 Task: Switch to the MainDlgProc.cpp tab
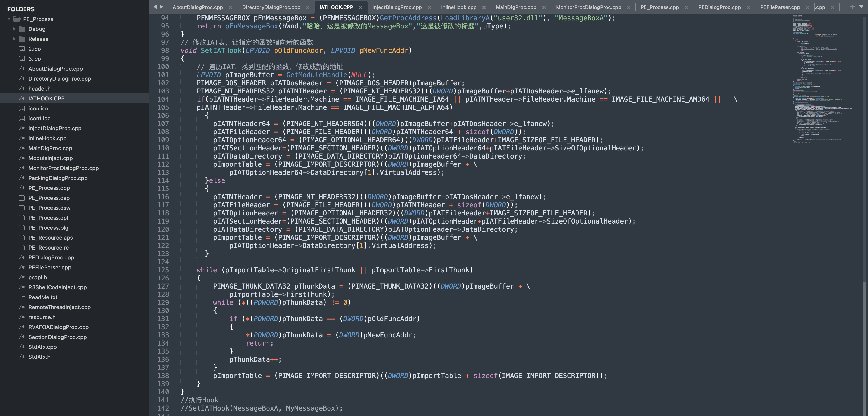(x=516, y=7)
